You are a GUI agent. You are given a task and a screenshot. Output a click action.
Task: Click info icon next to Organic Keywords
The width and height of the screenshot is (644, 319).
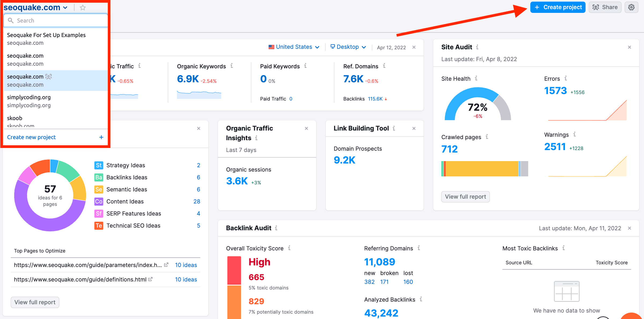point(232,66)
